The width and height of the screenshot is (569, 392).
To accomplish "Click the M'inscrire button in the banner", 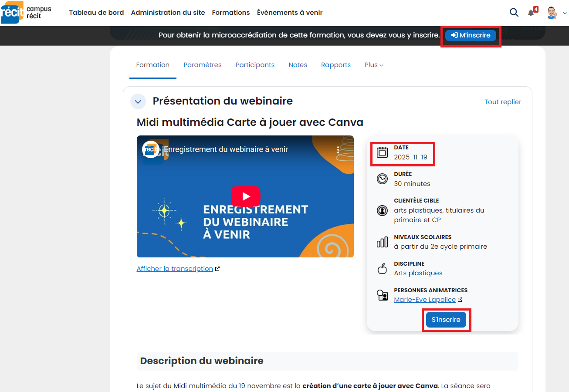I will 470,35.
